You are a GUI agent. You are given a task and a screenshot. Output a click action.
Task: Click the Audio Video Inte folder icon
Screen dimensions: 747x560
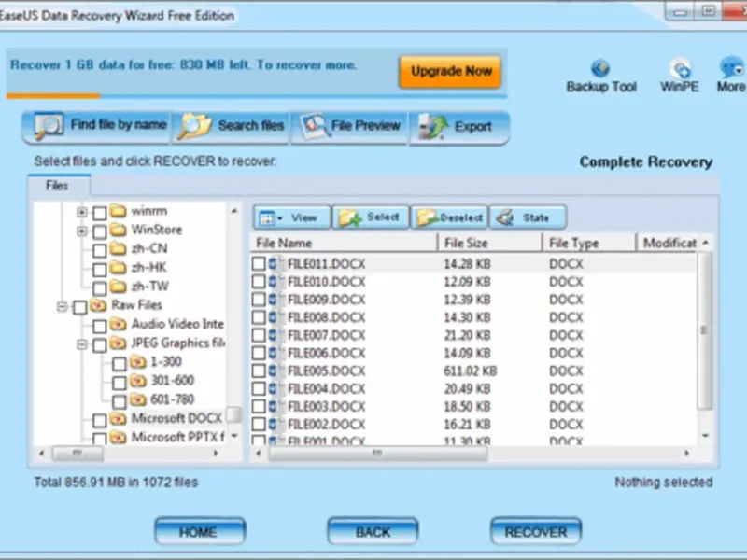[118, 324]
